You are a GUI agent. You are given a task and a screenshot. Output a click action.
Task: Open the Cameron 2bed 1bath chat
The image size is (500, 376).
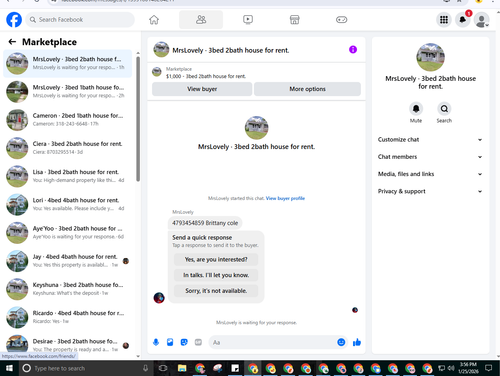point(68,120)
